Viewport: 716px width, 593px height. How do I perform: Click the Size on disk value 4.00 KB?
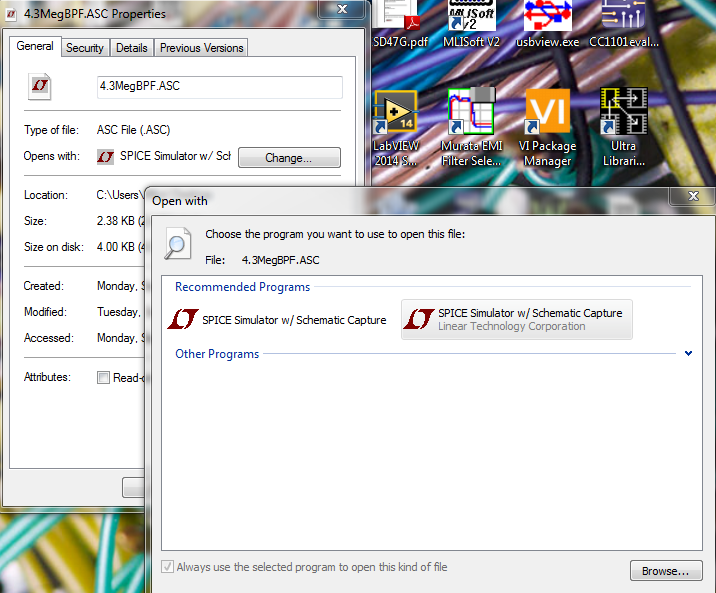point(121,247)
